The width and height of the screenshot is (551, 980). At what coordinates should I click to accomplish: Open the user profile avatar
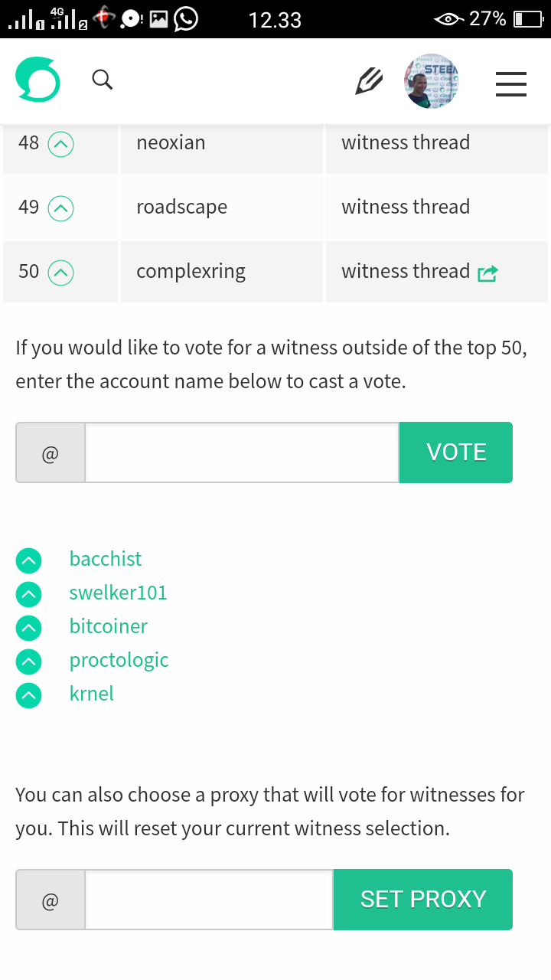click(432, 81)
